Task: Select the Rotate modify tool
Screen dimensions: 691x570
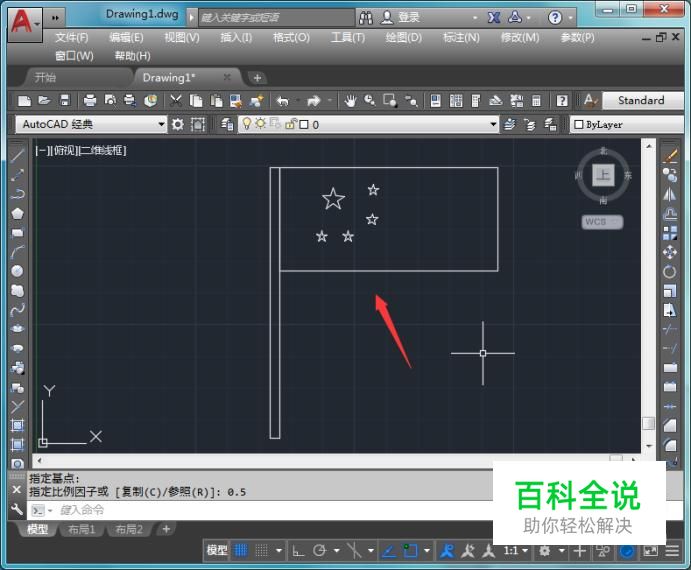Action: (x=670, y=272)
